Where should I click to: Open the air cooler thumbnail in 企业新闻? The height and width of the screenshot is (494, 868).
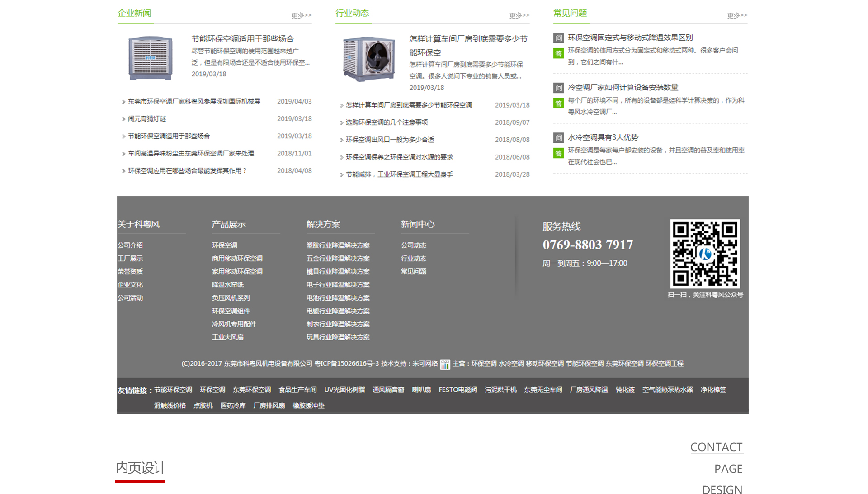point(151,58)
